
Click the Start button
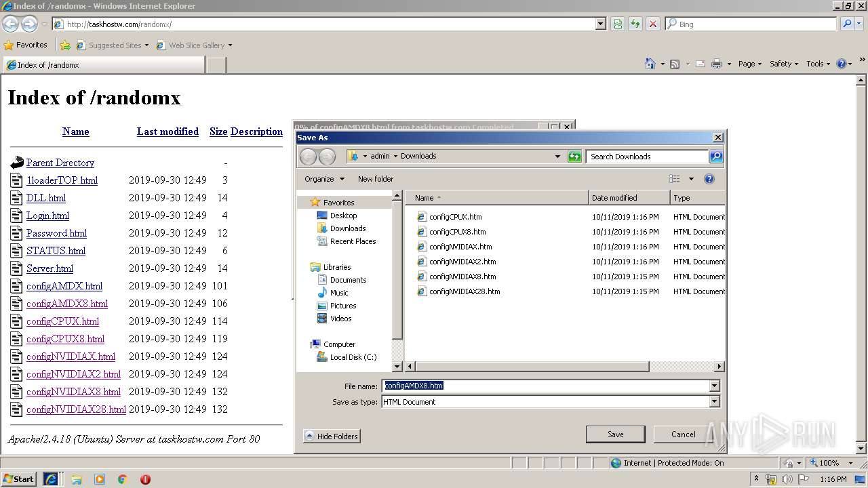point(19,479)
